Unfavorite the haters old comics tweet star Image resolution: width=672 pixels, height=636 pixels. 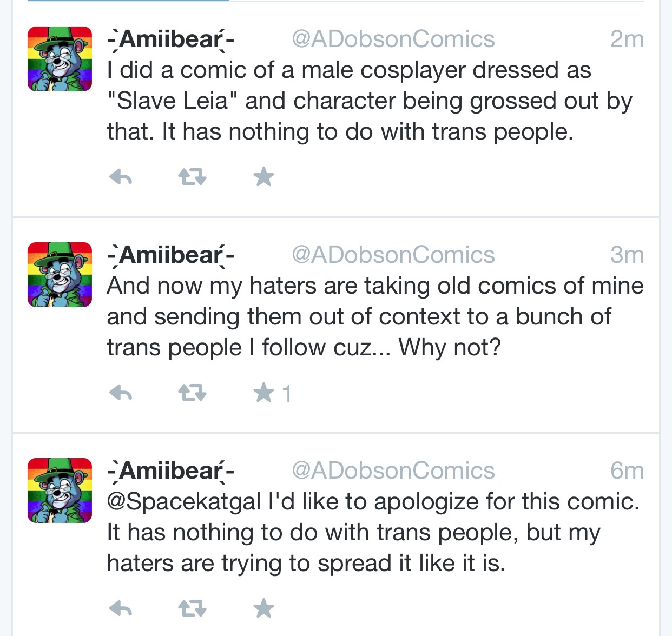[264, 393]
